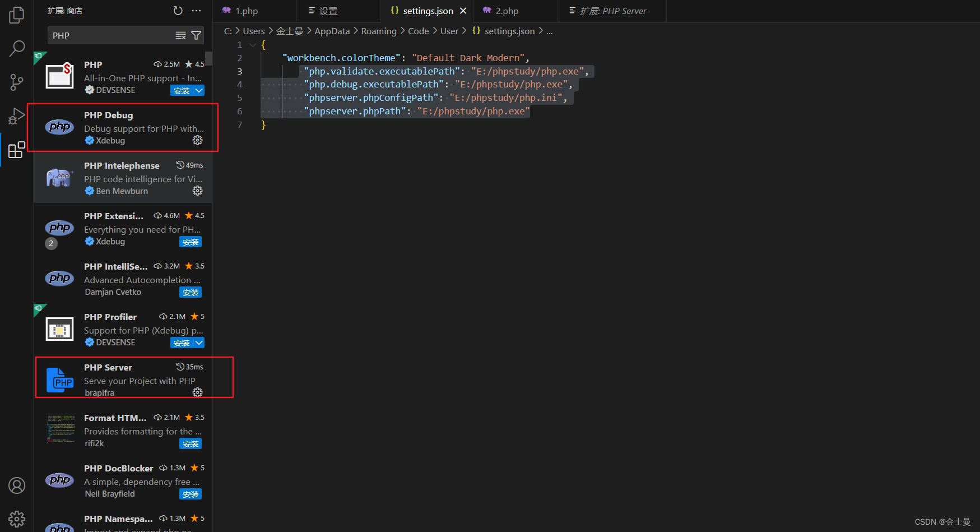Click the extensions list scrollbar
The height and width of the screenshot is (532, 980).
(208, 58)
